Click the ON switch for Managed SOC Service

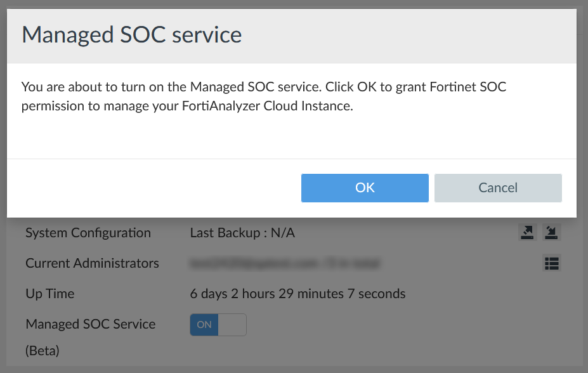tap(204, 324)
